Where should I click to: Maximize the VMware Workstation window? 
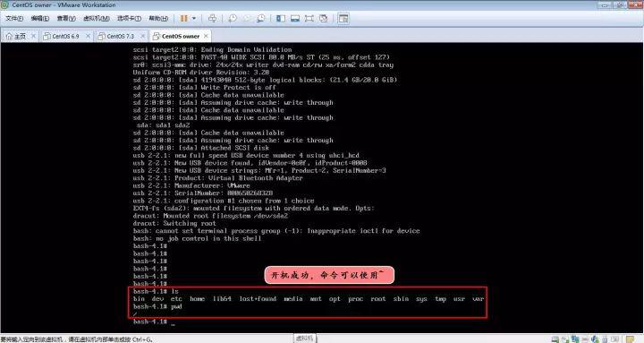(x=620, y=5)
